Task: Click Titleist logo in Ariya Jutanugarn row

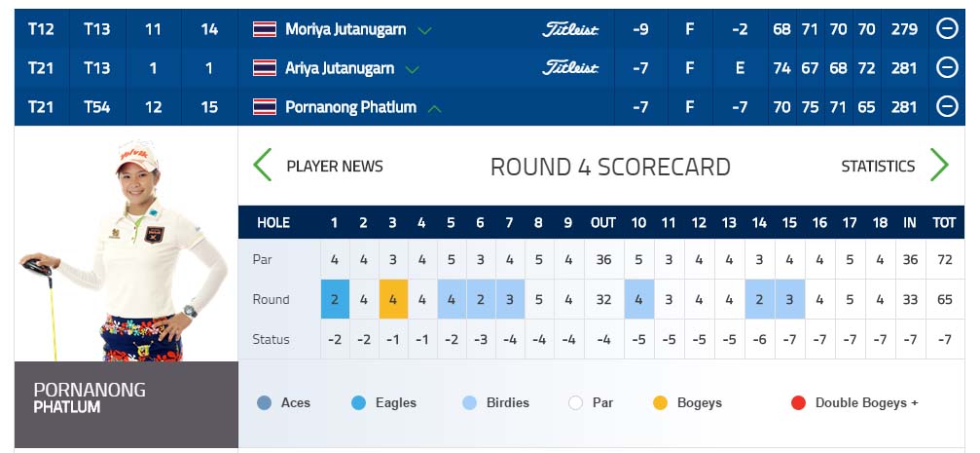Action: 570,68
